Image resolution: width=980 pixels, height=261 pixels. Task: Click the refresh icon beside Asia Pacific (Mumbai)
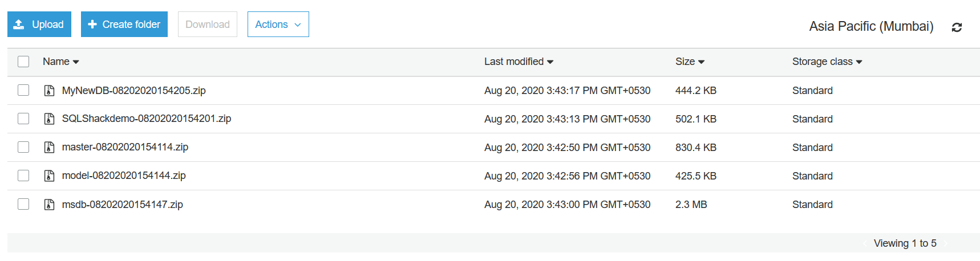(957, 27)
